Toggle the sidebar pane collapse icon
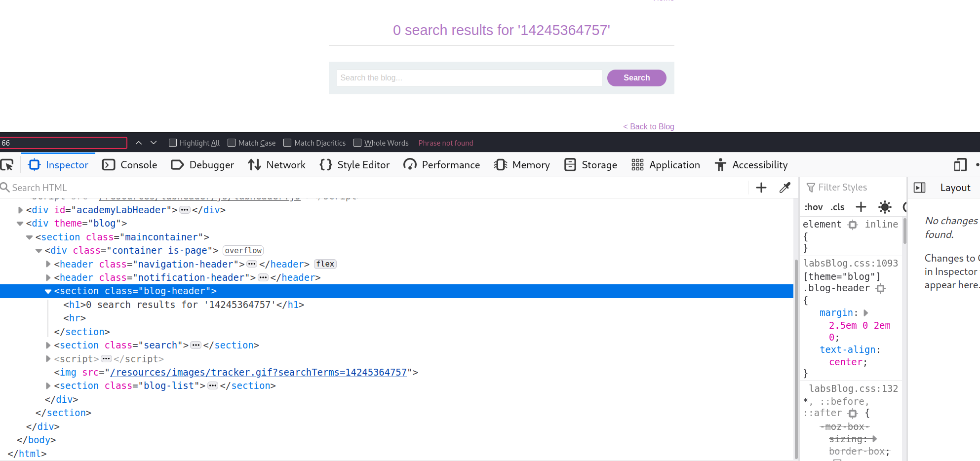980x461 pixels. (919, 188)
